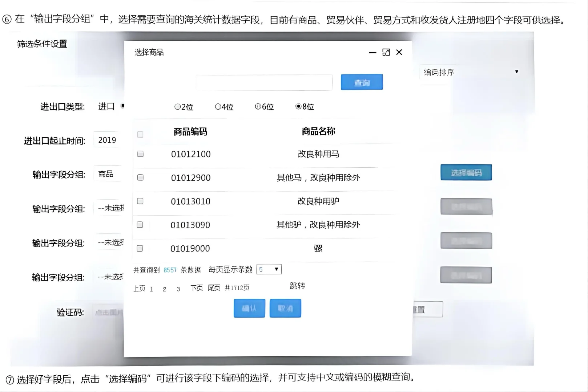The image size is (588, 392).
Task: Go to page 2 of results
Action: pyautogui.click(x=165, y=288)
